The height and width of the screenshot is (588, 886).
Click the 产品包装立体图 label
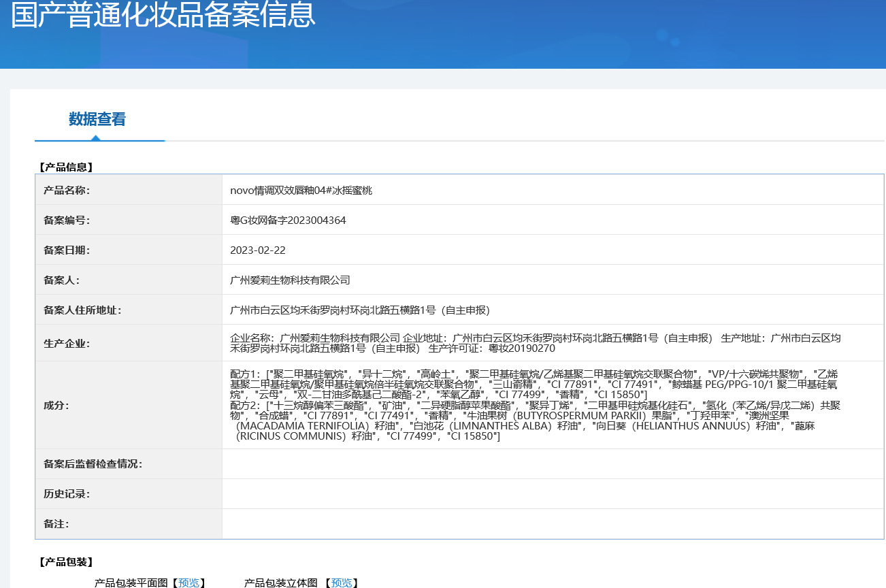(281, 583)
